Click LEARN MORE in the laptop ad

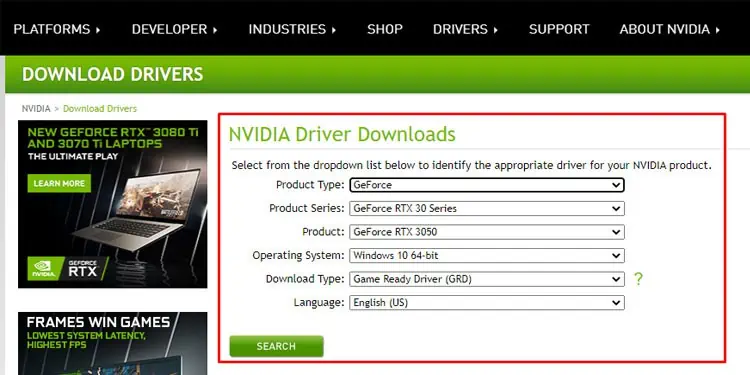click(59, 184)
